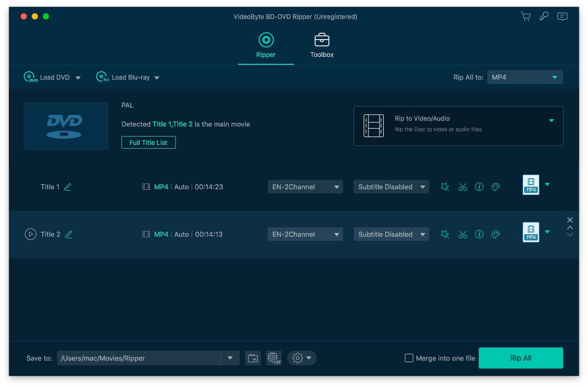Click the palette effect icon for Title 2
This screenshot has width=588, height=387.
pyautogui.click(x=496, y=235)
